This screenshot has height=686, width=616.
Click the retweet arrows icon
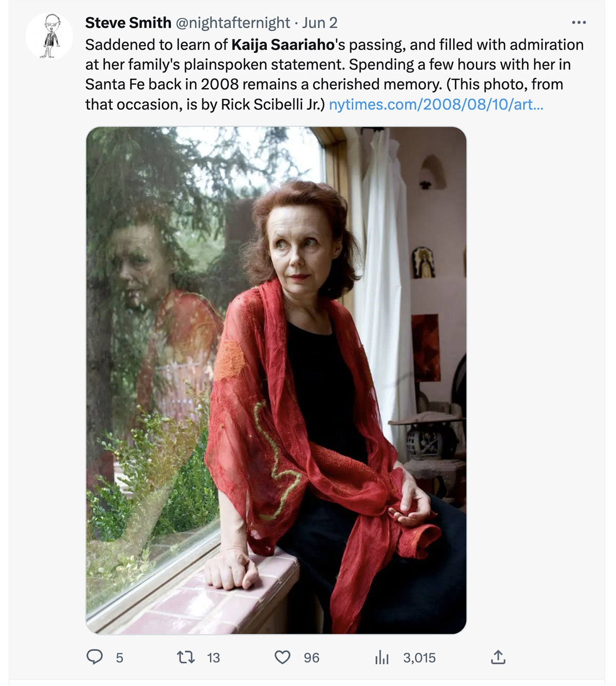click(185, 657)
